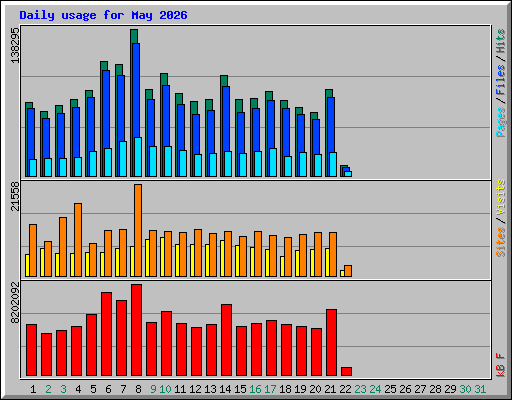This screenshot has width=512, height=400.
Task: Click day 3 on the x-axis
Action: point(63,389)
